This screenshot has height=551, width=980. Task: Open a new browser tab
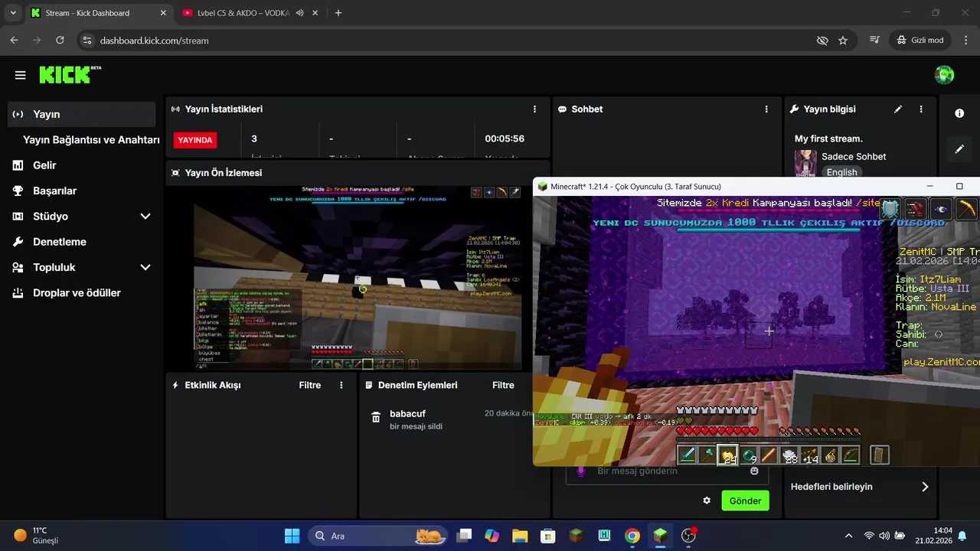pos(338,13)
